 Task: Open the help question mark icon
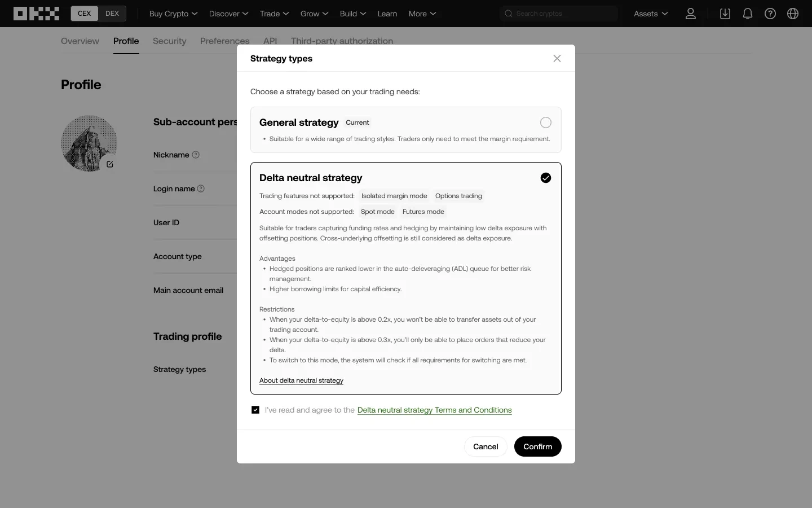770,14
